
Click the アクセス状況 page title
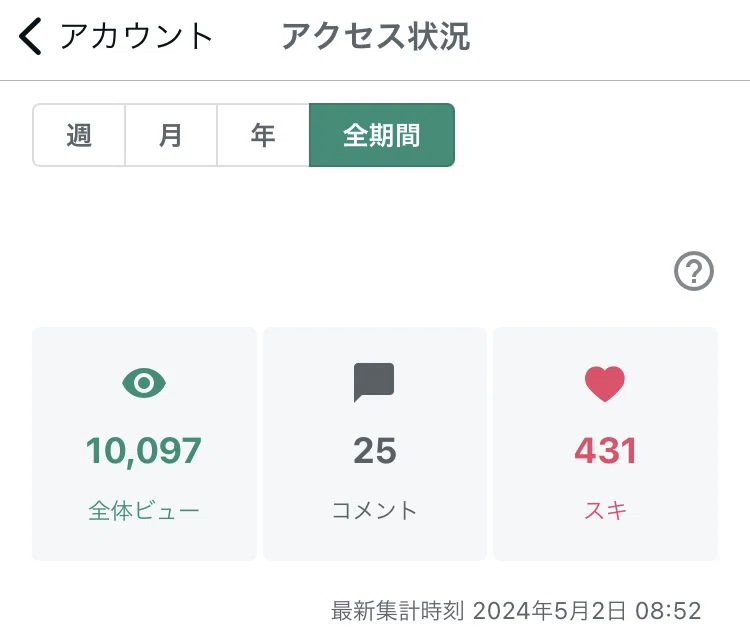click(x=376, y=36)
